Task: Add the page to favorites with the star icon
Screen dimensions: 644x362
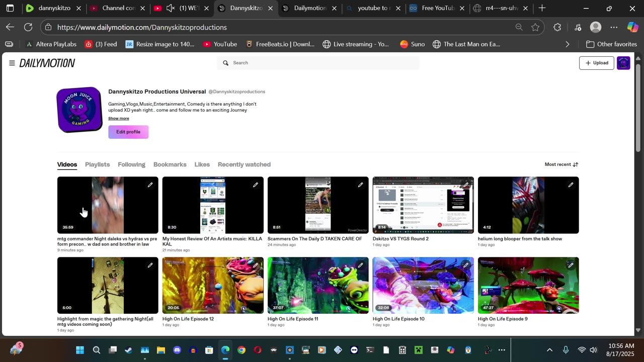Action: tap(535, 27)
